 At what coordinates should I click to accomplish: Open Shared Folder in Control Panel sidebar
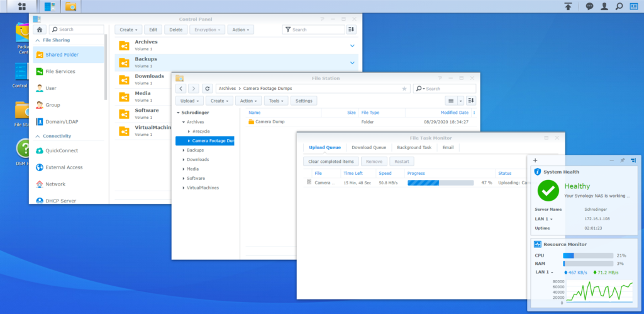(68, 55)
